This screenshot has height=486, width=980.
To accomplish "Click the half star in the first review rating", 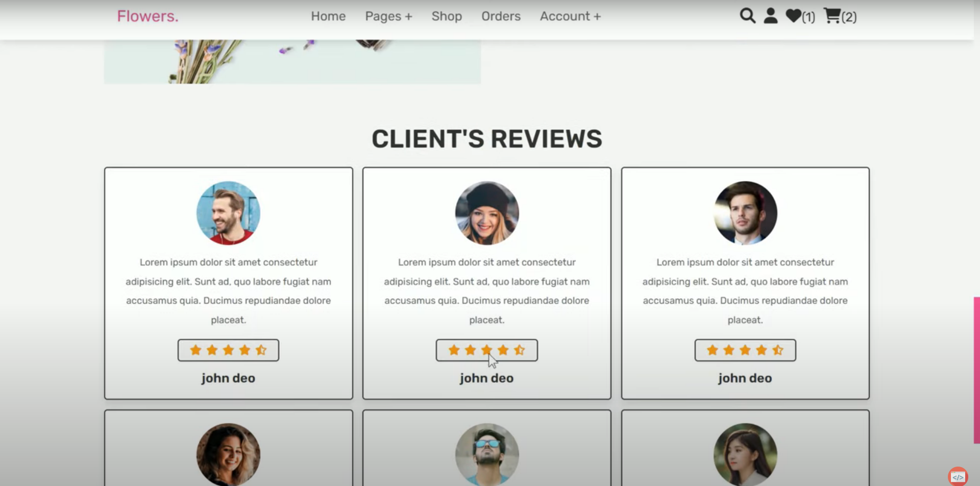I will (x=261, y=350).
